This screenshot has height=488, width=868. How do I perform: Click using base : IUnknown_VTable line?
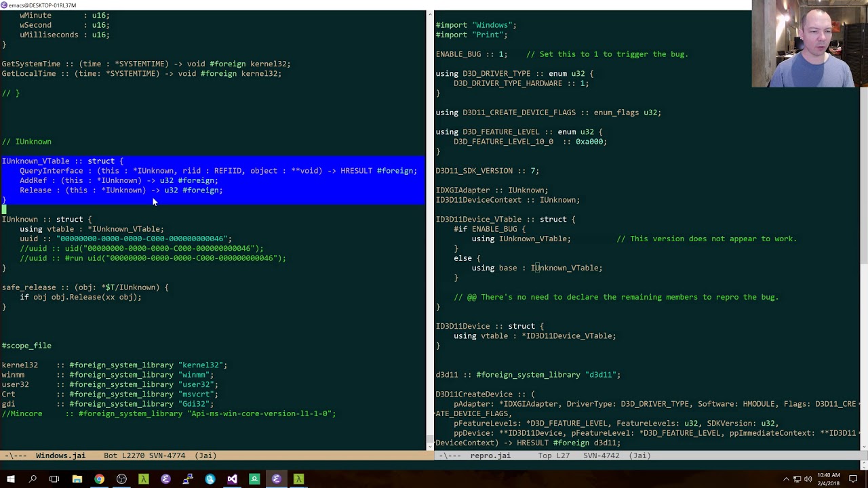[x=537, y=268]
